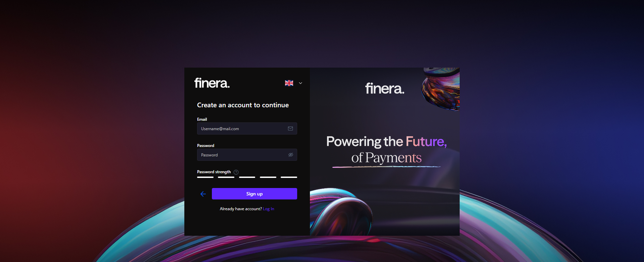Click the Powering the Future headline
This screenshot has height=262, width=644.
point(386,142)
